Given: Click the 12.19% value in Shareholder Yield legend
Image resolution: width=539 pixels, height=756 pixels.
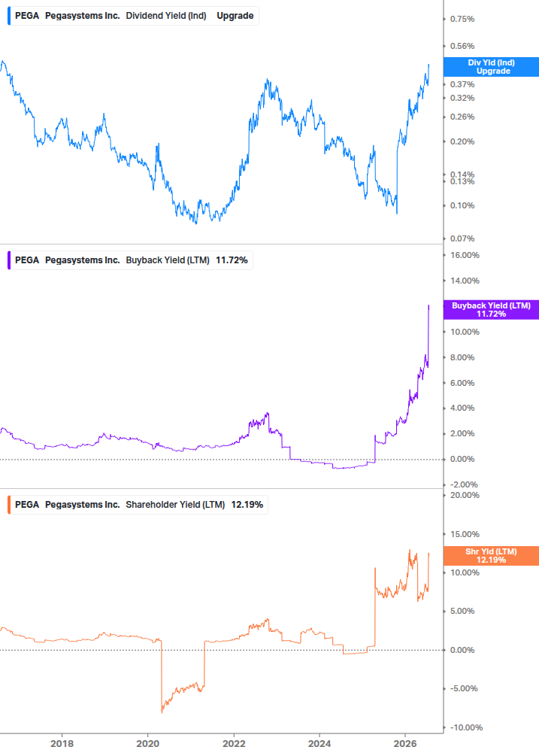Looking at the screenshot, I should (247, 505).
